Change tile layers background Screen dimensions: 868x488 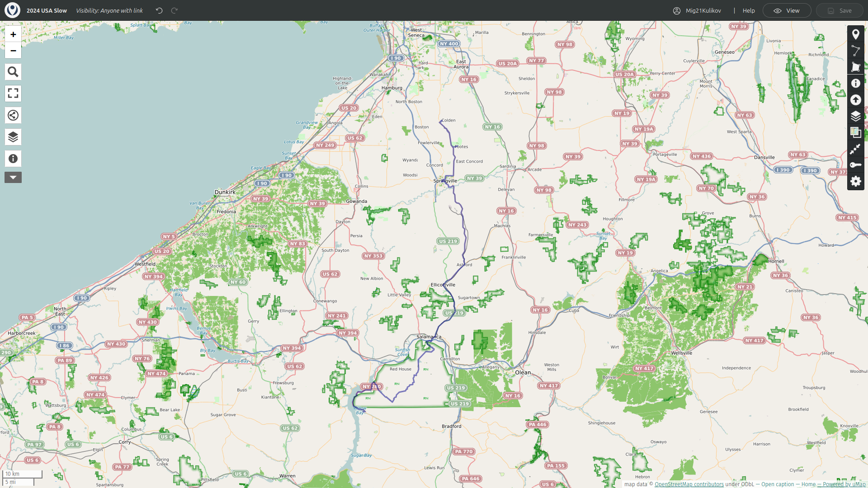pos(855,132)
